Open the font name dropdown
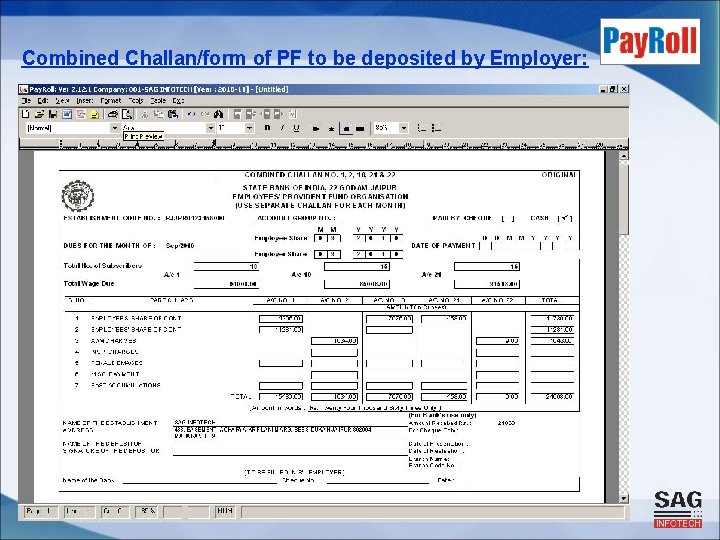720x540 pixels. coord(211,128)
